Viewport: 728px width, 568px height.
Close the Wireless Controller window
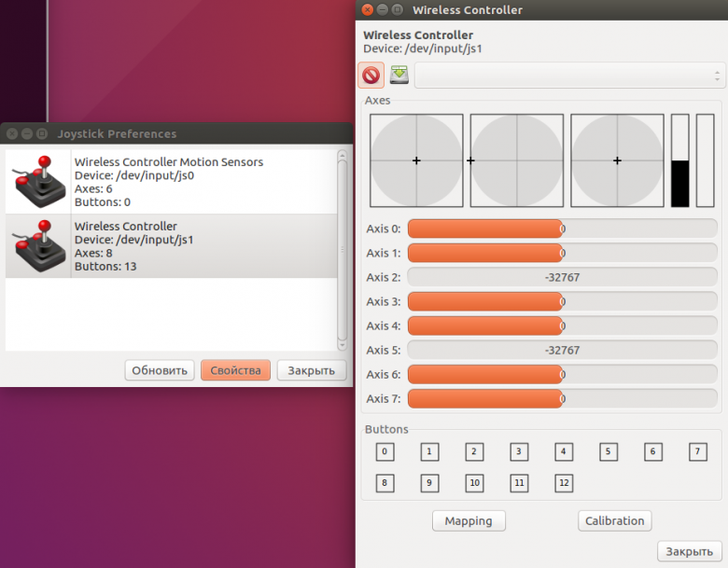367,9
